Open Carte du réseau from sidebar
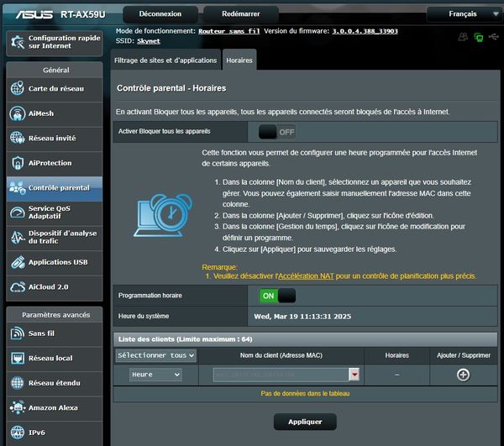This screenshot has width=504, height=446. [54, 89]
